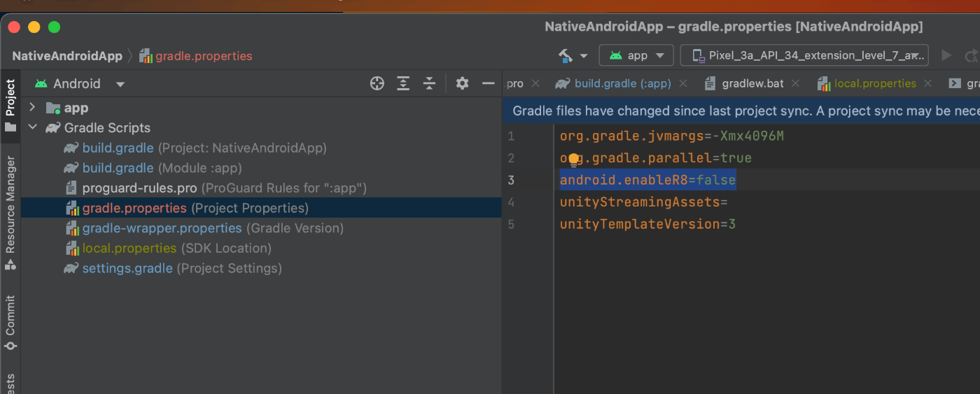Click gradle.properties breadcrumb
This screenshot has height=394, width=980.
[x=204, y=56]
